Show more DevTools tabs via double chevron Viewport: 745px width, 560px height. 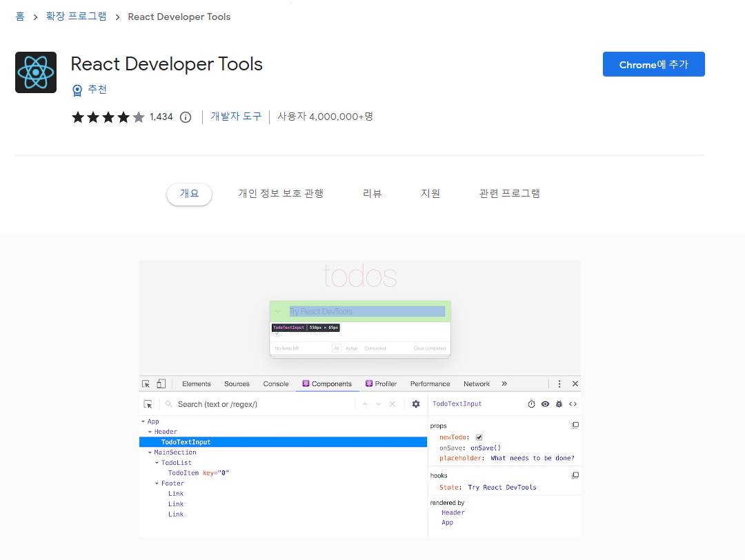504,383
